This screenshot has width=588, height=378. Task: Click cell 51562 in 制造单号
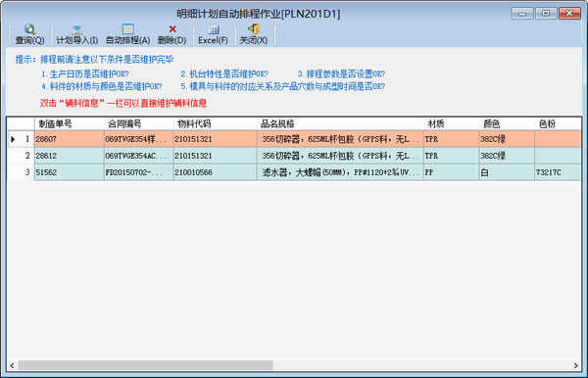tap(69, 172)
